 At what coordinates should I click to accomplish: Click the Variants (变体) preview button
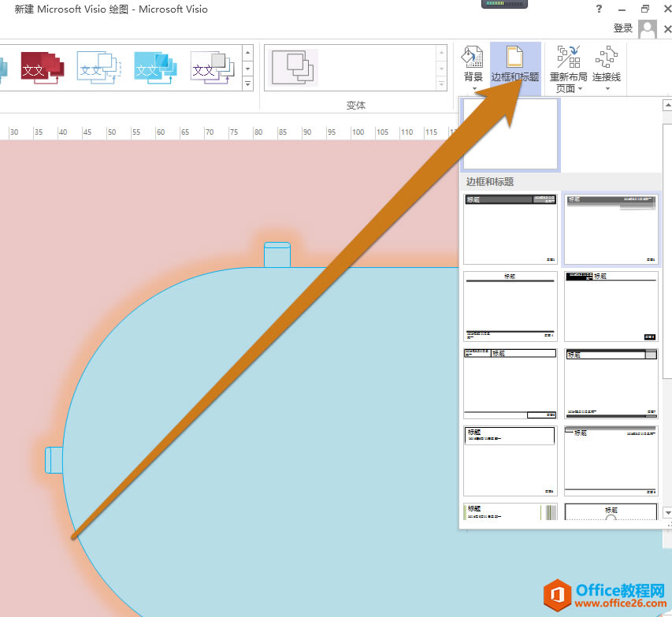293,68
